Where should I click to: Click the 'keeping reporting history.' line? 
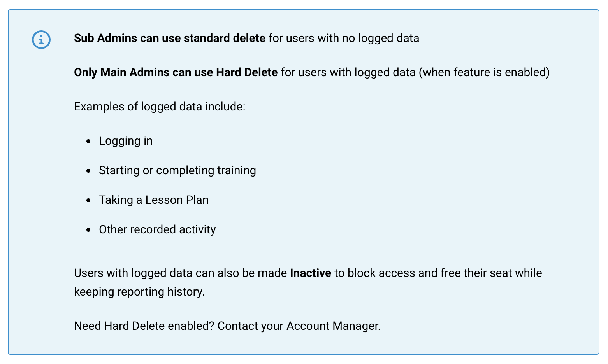[x=139, y=292]
